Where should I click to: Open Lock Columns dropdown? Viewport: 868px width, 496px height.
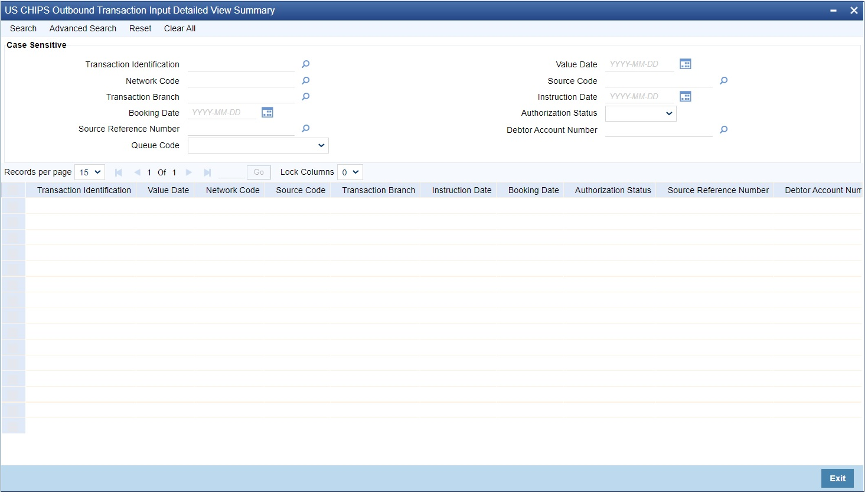(x=350, y=172)
